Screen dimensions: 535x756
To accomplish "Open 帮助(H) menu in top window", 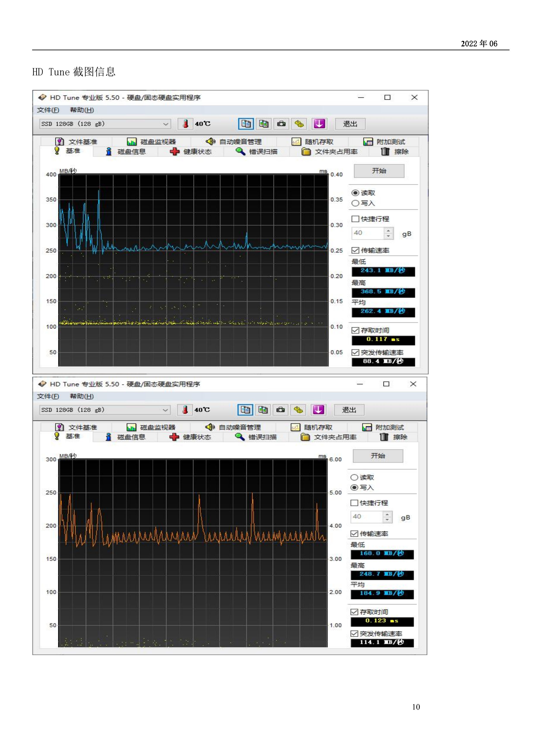I will pyautogui.click(x=82, y=110).
